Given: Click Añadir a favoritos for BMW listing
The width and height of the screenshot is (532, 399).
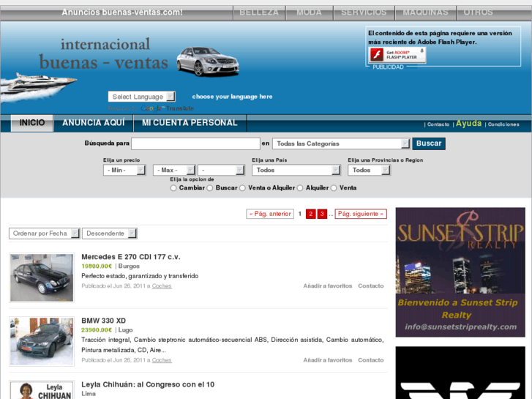Looking at the screenshot, I should pyautogui.click(x=328, y=360).
